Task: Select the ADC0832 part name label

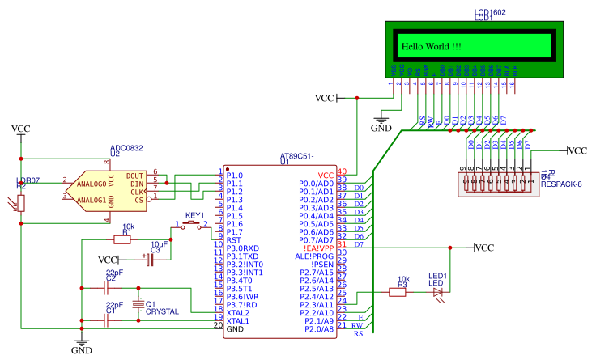Action: pyautogui.click(x=126, y=148)
